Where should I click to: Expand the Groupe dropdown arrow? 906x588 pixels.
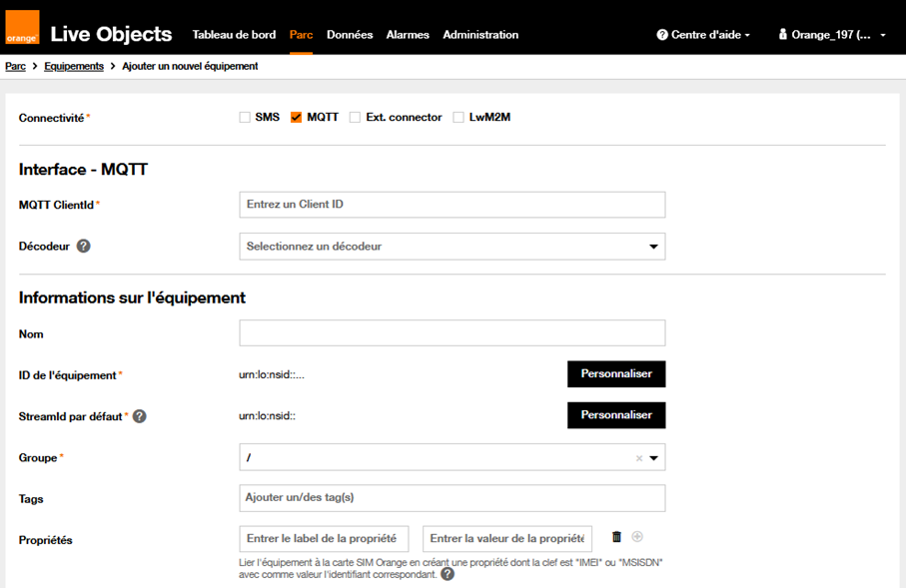point(654,458)
